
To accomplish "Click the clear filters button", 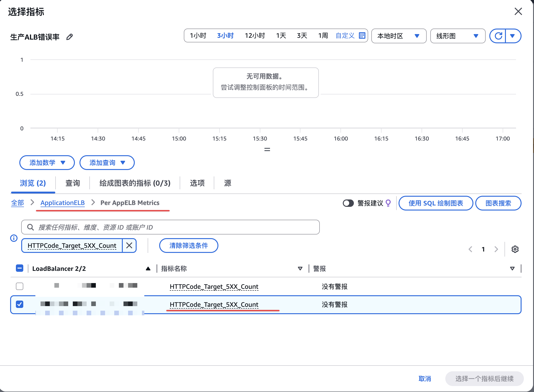I will point(188,245).
